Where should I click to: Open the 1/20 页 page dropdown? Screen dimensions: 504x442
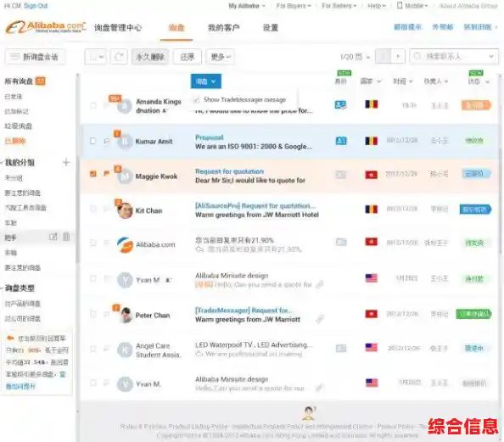click(356, 57)
